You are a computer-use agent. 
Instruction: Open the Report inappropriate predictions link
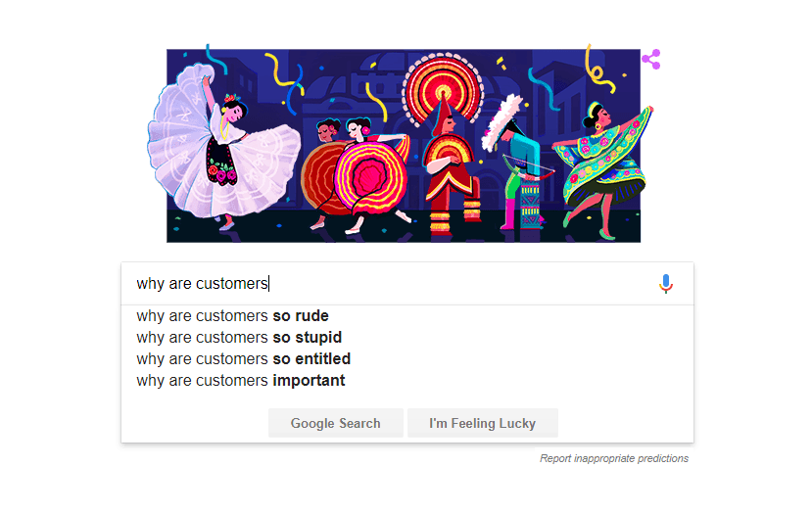tap(614, 458)
